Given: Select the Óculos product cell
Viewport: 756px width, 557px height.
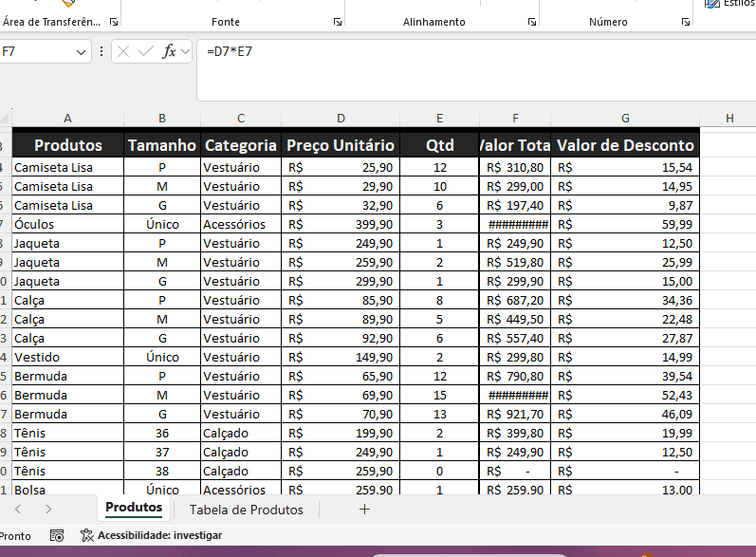Looking at the screenshot, I should pyautogui.click(x=68, y=224).
